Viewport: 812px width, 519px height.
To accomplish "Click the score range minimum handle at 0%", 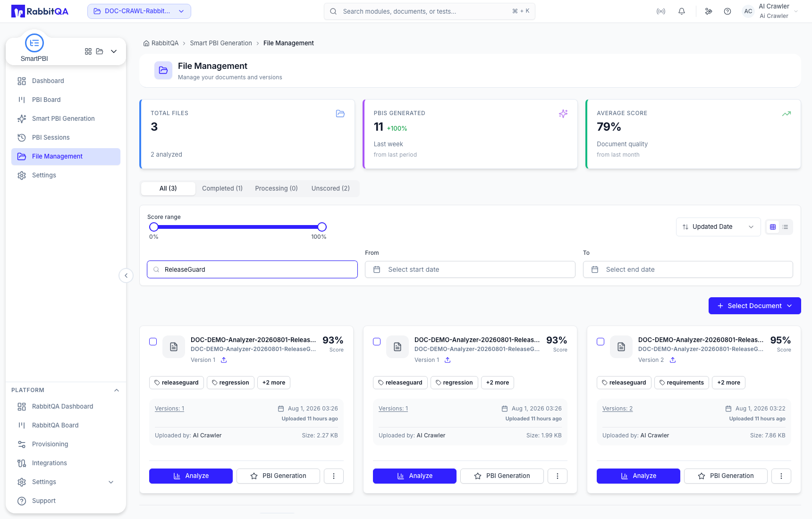I will 154,227.
